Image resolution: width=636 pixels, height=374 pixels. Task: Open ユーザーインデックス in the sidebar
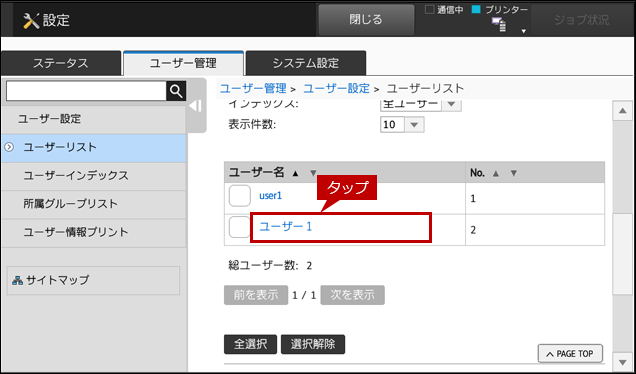click(x=93, y=176)
